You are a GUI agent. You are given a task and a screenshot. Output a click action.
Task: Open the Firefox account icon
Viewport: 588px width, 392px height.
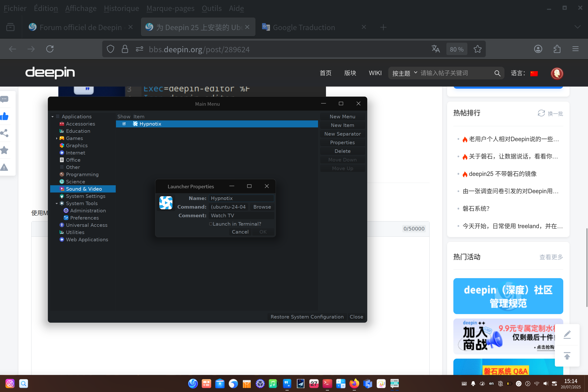pyautogui.click(x=538, y=49)
